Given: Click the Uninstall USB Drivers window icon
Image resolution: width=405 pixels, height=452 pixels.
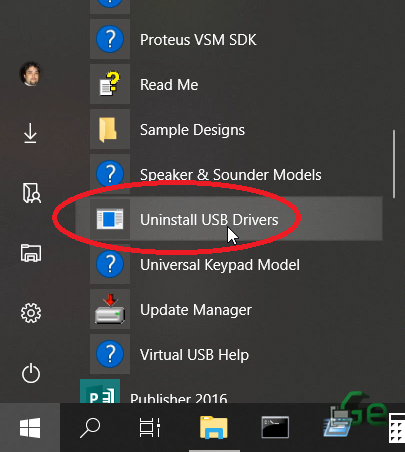Looking at the screenshot, I should (x=110, y=219).
